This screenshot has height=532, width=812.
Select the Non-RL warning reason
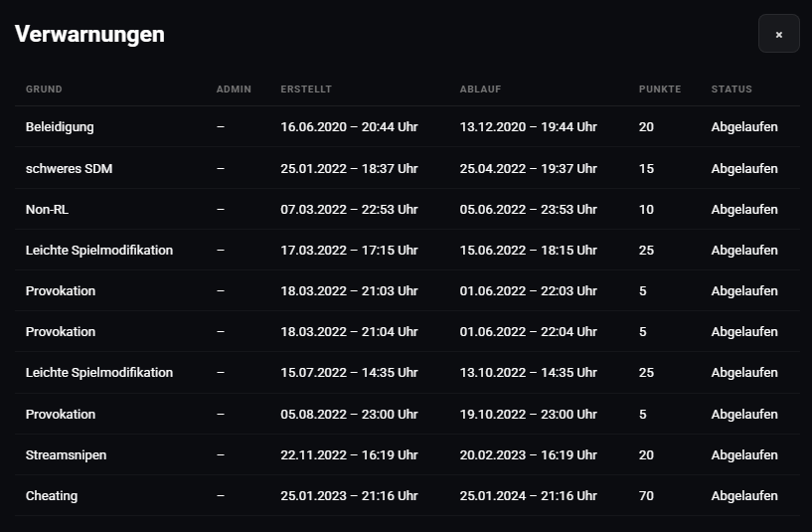click(47, 209)
